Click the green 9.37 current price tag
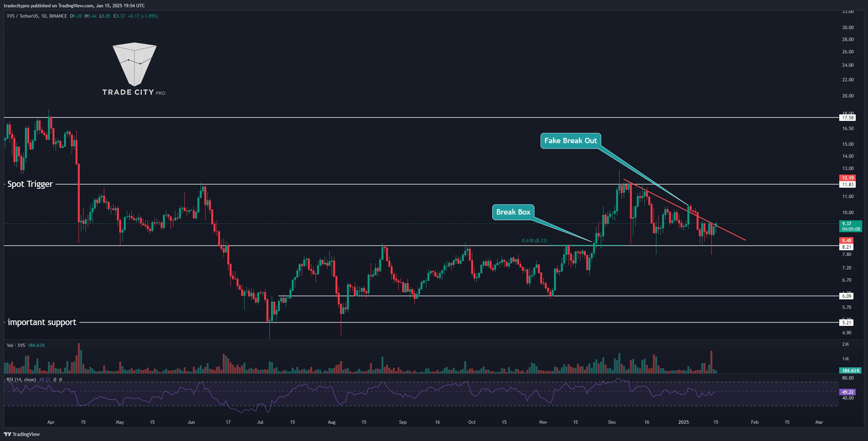Screen dimensions: 868x441 coord(851,226)
